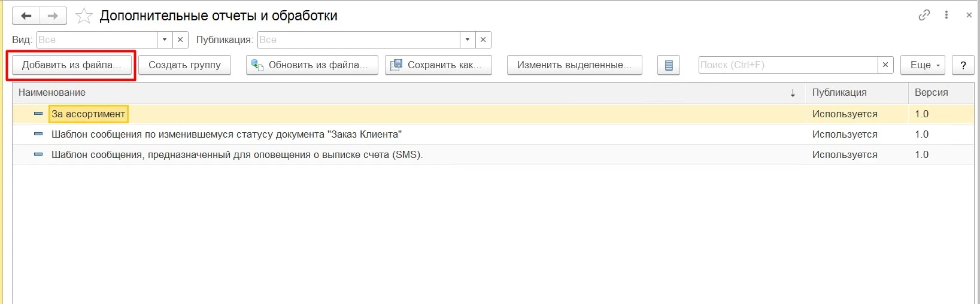Open the Еще dropdown menu

[923, 65]
